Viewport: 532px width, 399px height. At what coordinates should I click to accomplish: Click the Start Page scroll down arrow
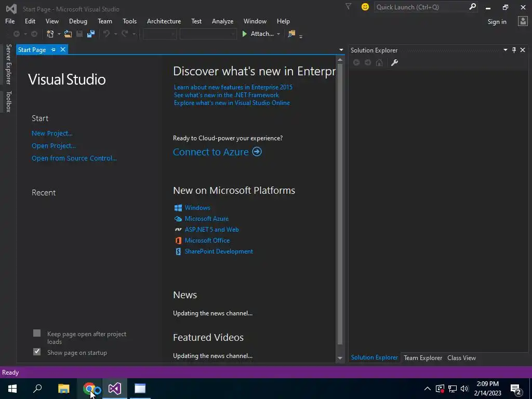tap(340, 358)
